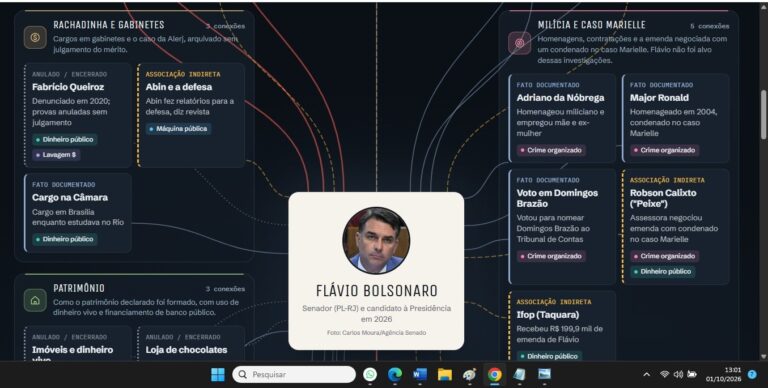Open the Paint palette app in taskbar
This screenshot has height=388, width=768.
pyautogui.click(x=470, y=375)
